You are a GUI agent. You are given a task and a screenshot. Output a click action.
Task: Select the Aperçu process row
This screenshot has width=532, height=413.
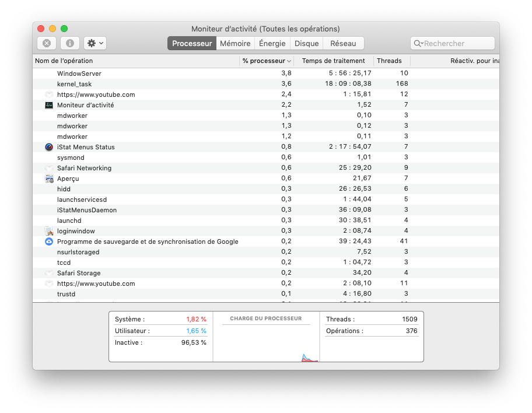266,178
